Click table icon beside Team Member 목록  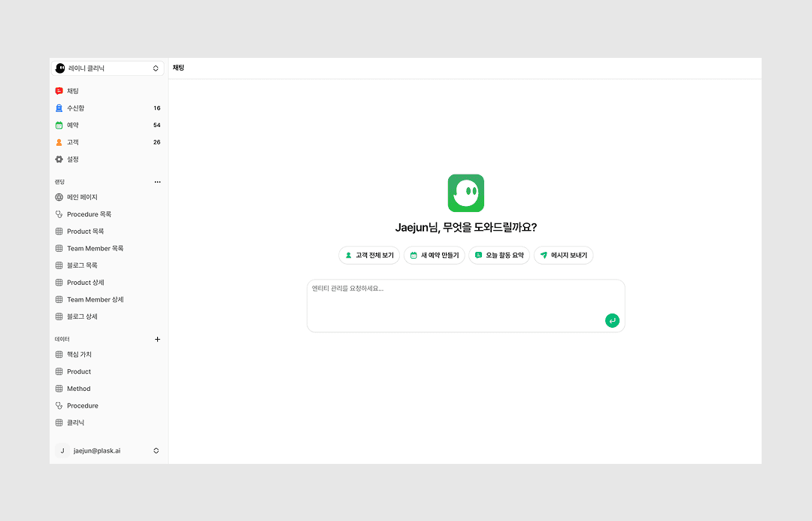[x=59, y=249]
